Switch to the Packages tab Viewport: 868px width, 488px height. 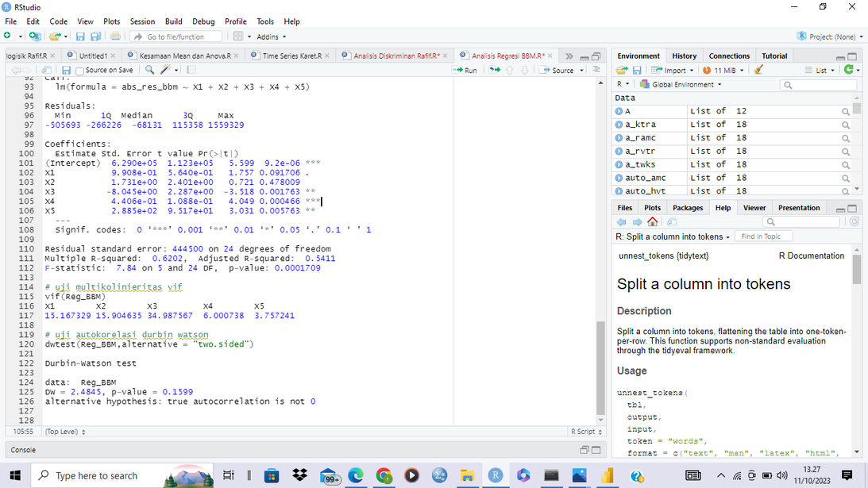[688, 208]
